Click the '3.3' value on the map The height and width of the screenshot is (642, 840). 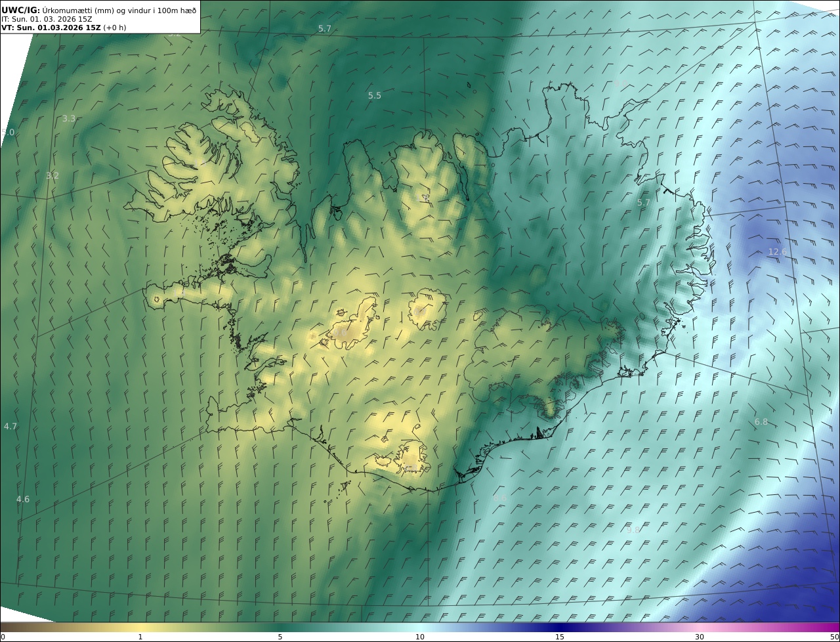69,119
